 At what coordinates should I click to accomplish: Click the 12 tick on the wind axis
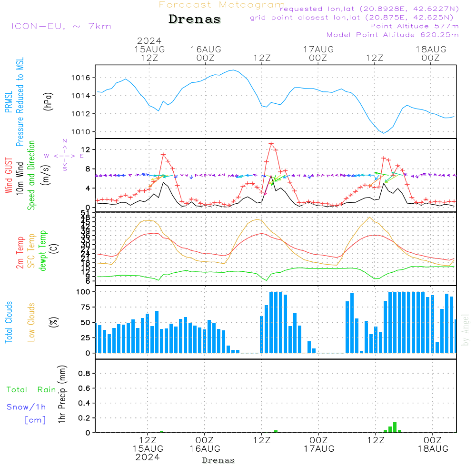point(86,149)
